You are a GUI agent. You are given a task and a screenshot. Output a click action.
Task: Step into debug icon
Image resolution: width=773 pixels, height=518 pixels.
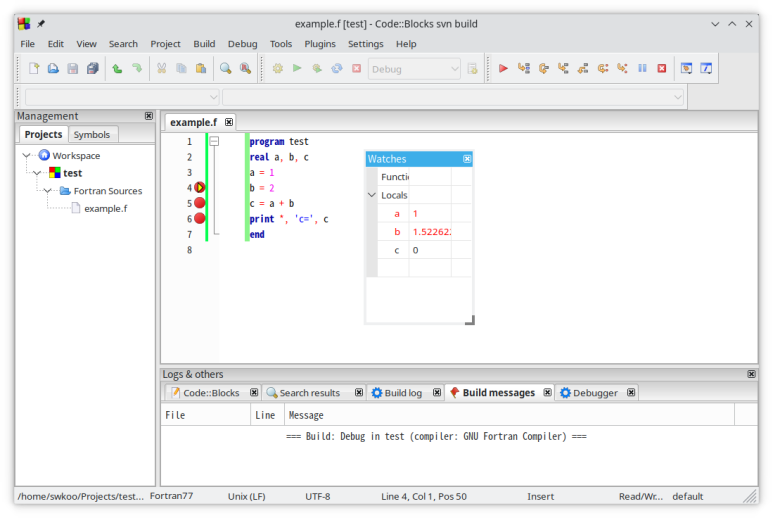point(563,69)
